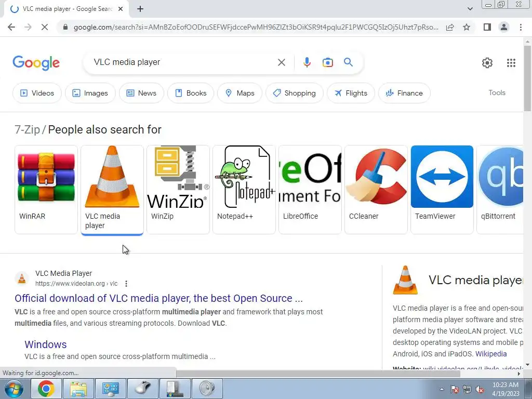Filter results by Shopping
This screenshot has width=532, height=399.
294,93
